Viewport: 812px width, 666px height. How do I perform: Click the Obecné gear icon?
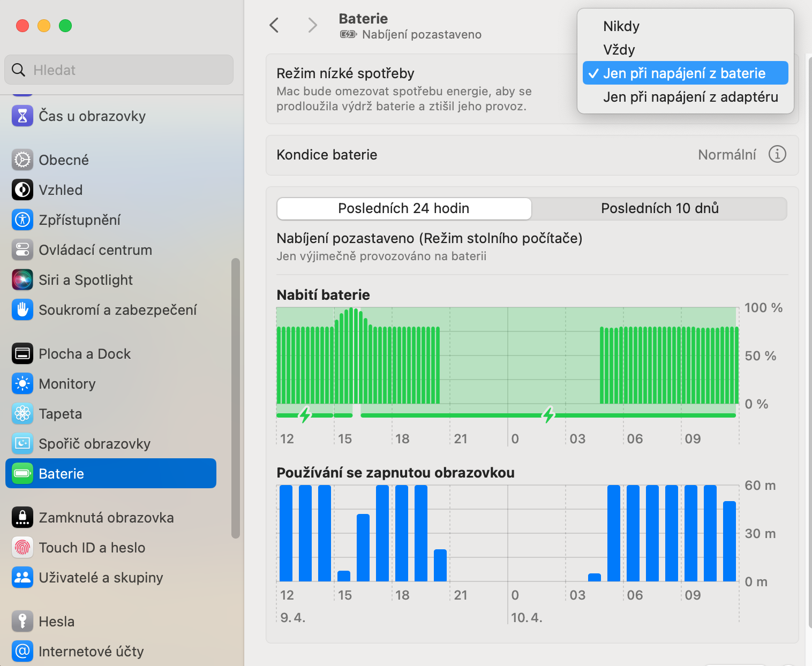[x=22, y=160]
